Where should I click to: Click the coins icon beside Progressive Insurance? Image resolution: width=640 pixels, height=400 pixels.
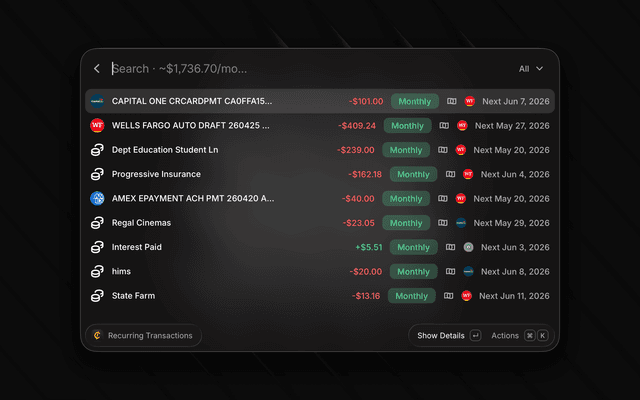point(97,174)
